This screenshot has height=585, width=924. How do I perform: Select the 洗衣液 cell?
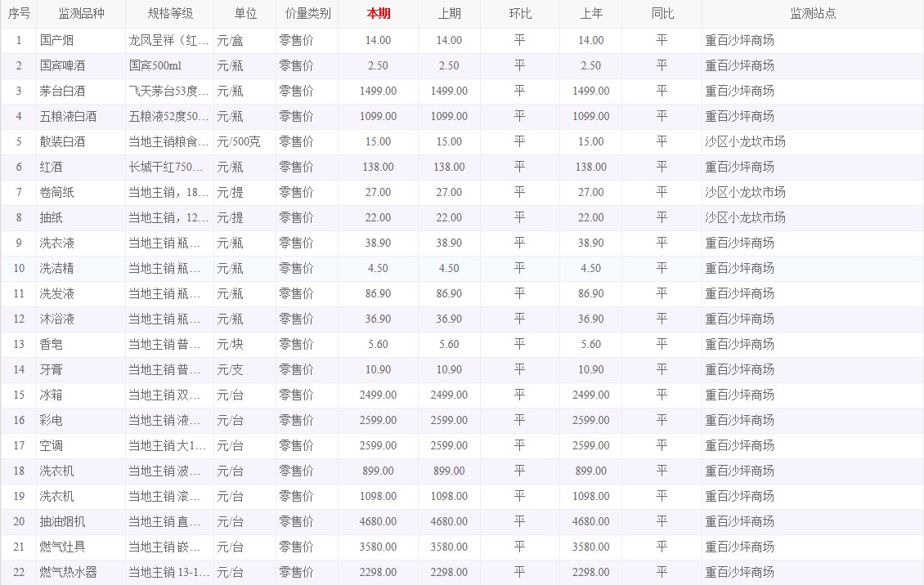point(56,243)
